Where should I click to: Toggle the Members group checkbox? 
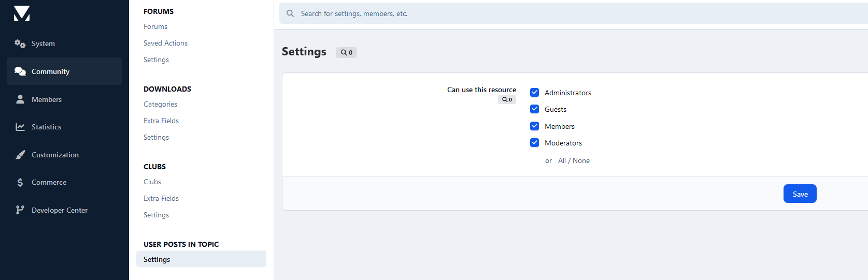point(534,126)
